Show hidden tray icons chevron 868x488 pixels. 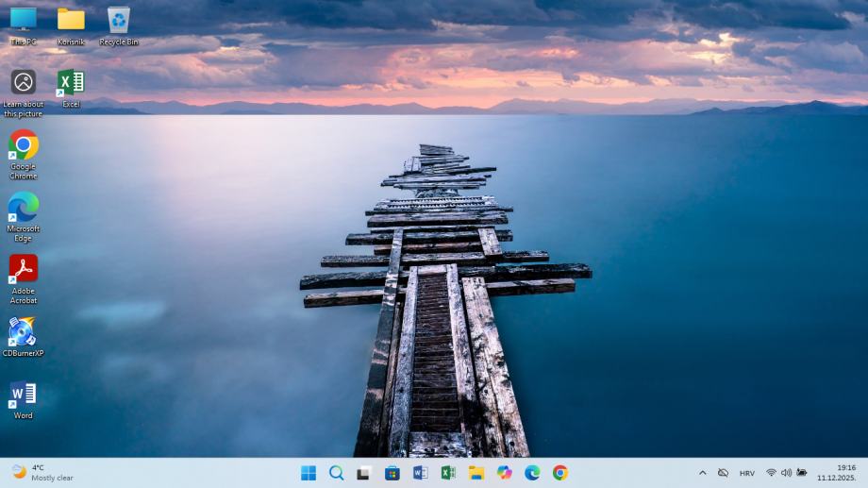click(x=703, y=473)
